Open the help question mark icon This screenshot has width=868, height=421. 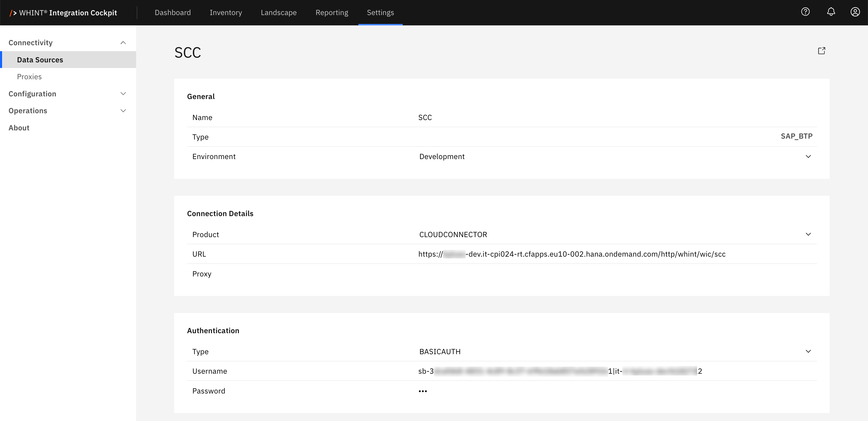point(805,12)
